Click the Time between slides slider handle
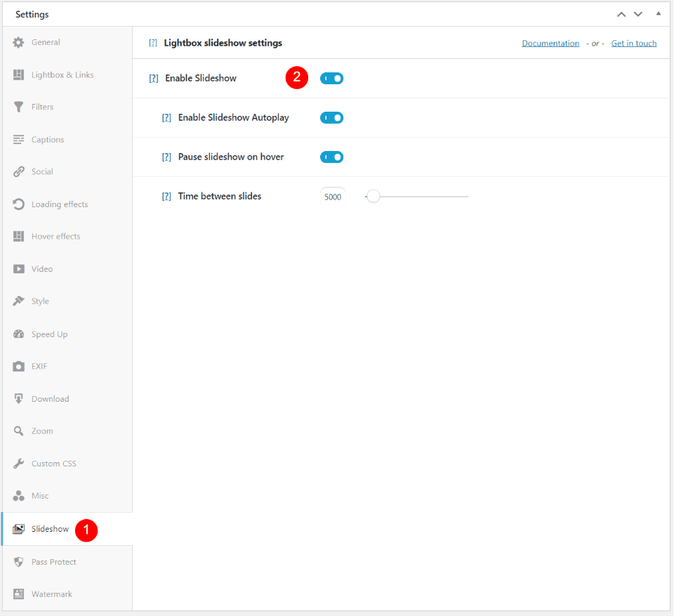Image resolution: width=674 pixels, height=616 pixels. [374, 197]
